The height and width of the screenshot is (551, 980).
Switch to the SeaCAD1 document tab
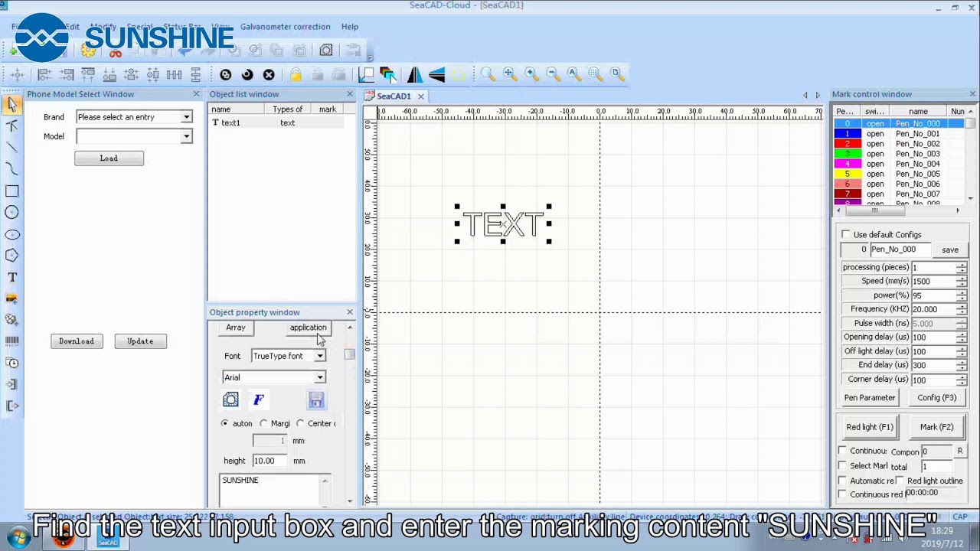(394, 96)
